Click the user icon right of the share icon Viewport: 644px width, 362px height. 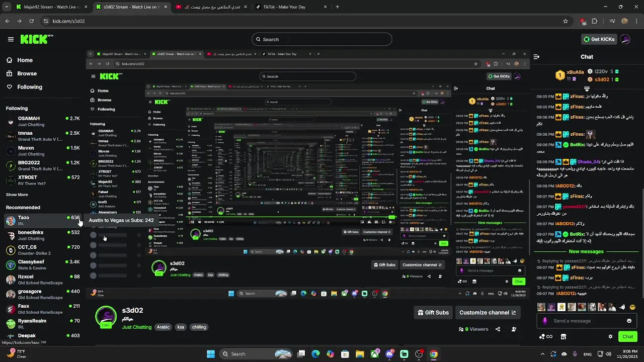point(514,329)
